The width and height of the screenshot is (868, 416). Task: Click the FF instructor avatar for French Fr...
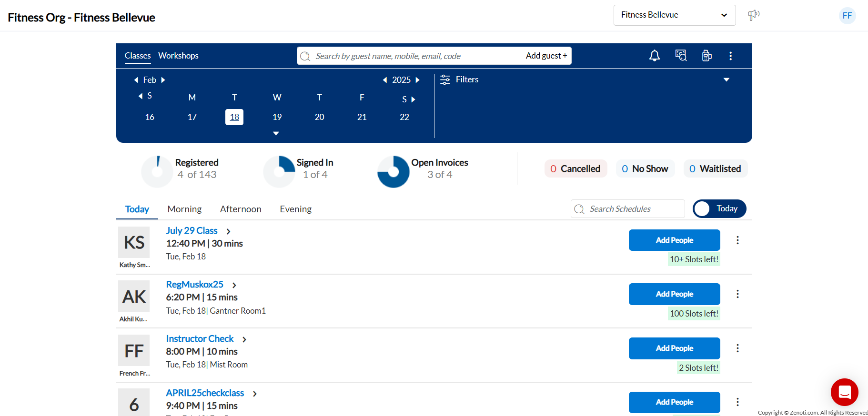tap(134, 351)
